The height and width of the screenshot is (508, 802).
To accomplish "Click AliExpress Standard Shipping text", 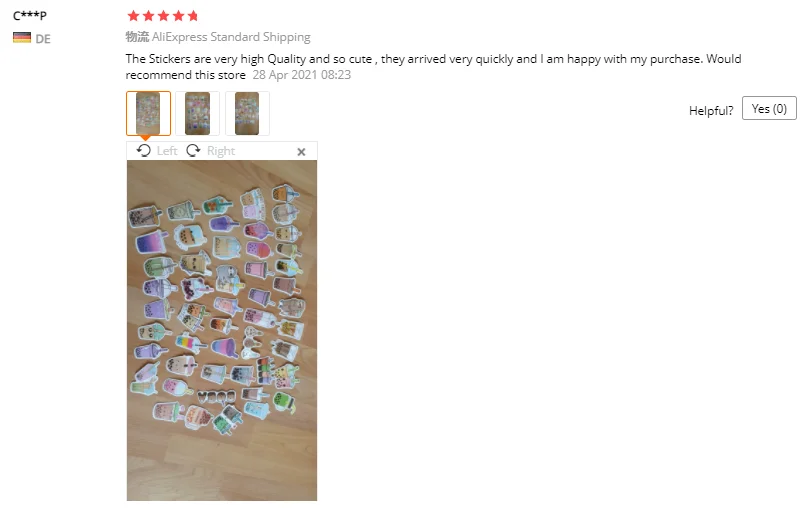I will pyautogui.click(x=231, y=37).
